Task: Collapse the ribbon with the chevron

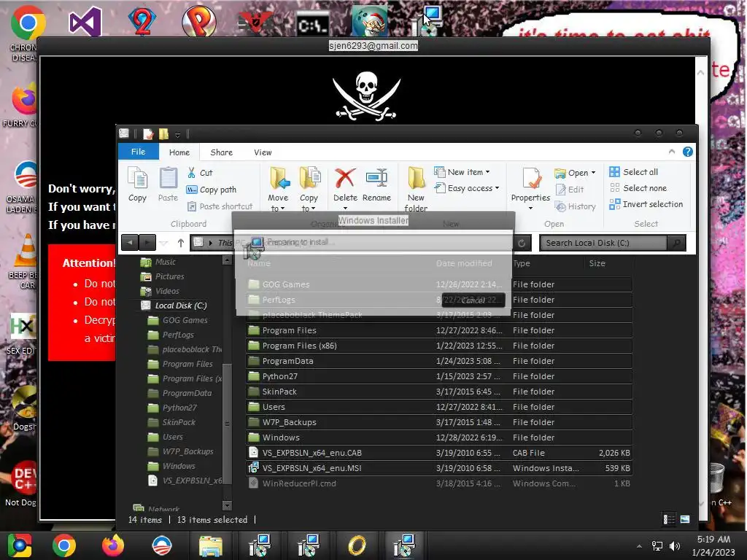Action: [x=672, y=152]
